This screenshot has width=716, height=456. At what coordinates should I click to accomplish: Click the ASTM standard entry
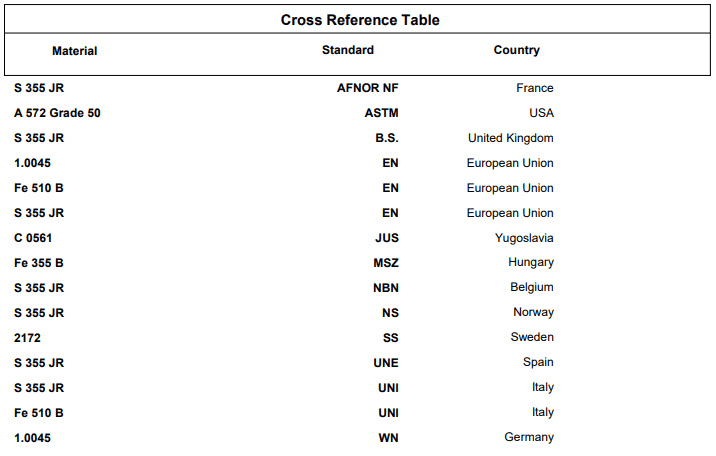381,113
